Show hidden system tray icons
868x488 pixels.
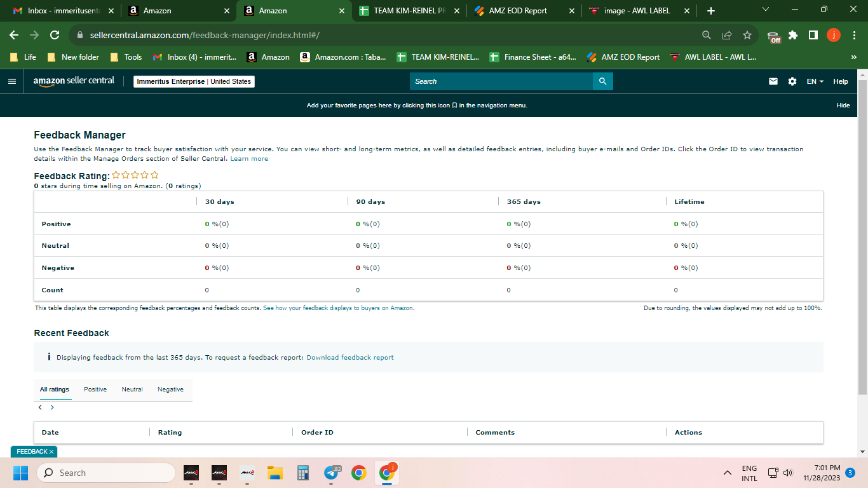tap(728, 473)
